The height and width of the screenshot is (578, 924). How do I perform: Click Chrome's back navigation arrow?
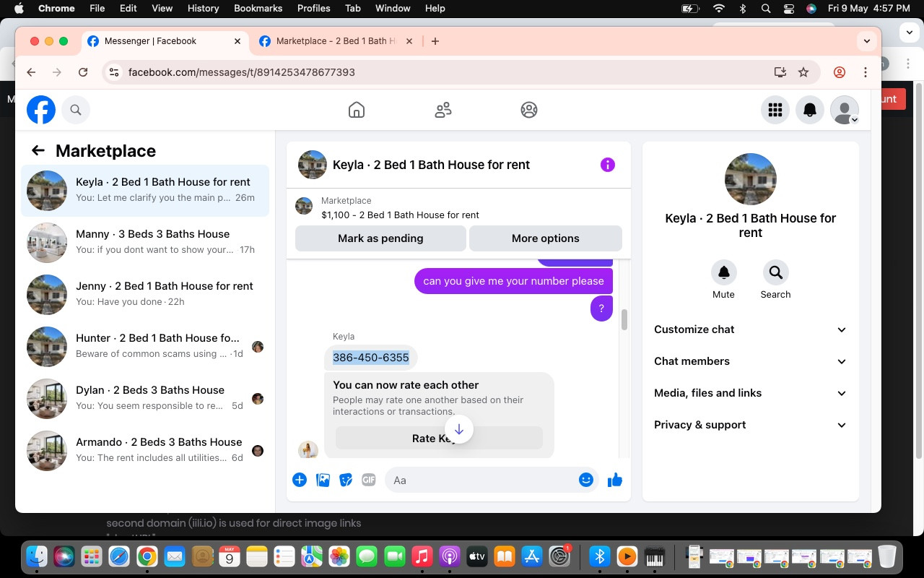pos(31,72)
